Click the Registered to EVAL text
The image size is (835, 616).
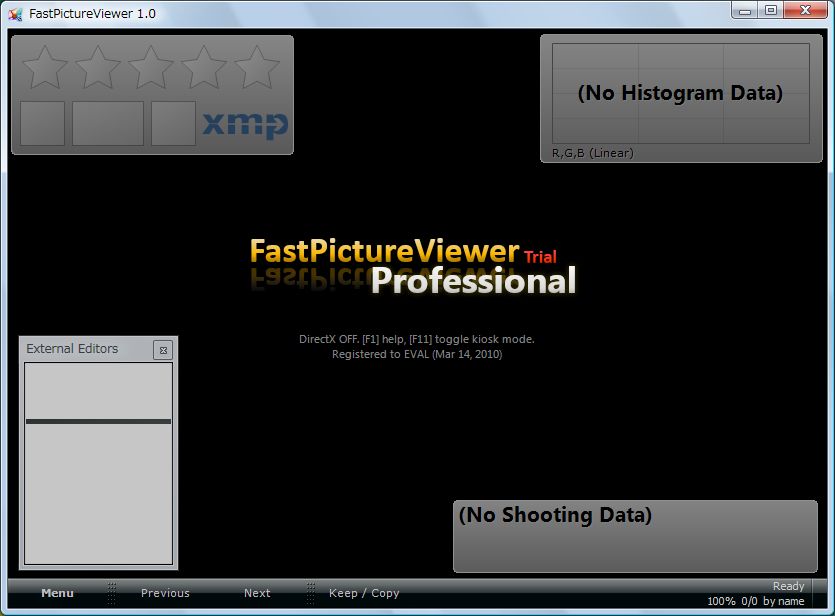coord(417,354)
